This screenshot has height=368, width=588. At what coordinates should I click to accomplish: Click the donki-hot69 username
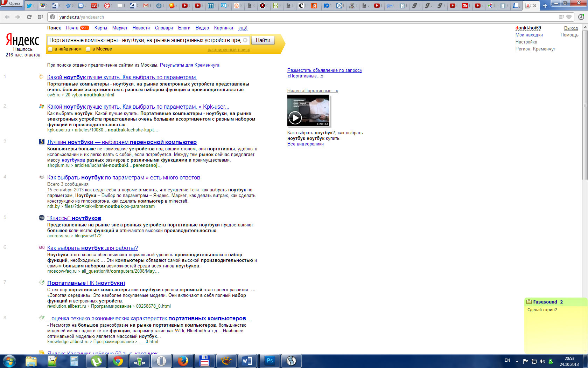(x=528, y=28)
